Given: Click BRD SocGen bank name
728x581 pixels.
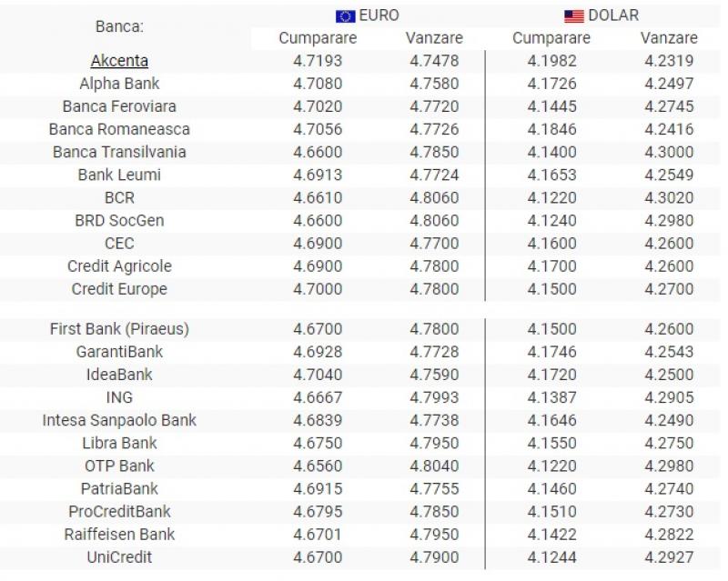Looking at the screenshot, I should click(x=119, y=220).
